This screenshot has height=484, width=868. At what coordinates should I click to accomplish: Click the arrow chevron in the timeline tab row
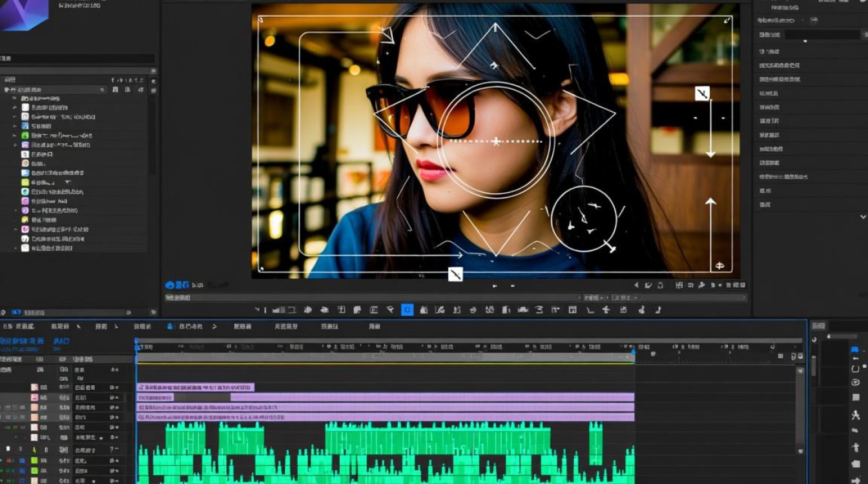click(214, 327)
